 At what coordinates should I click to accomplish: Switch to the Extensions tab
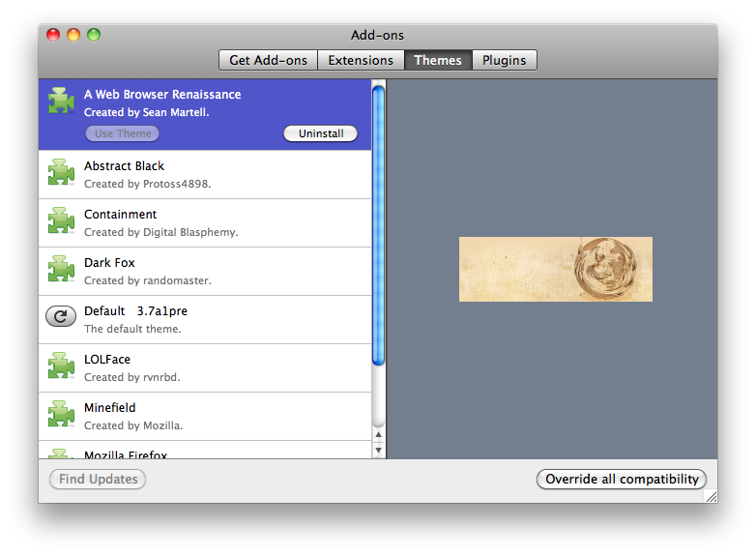361,60
